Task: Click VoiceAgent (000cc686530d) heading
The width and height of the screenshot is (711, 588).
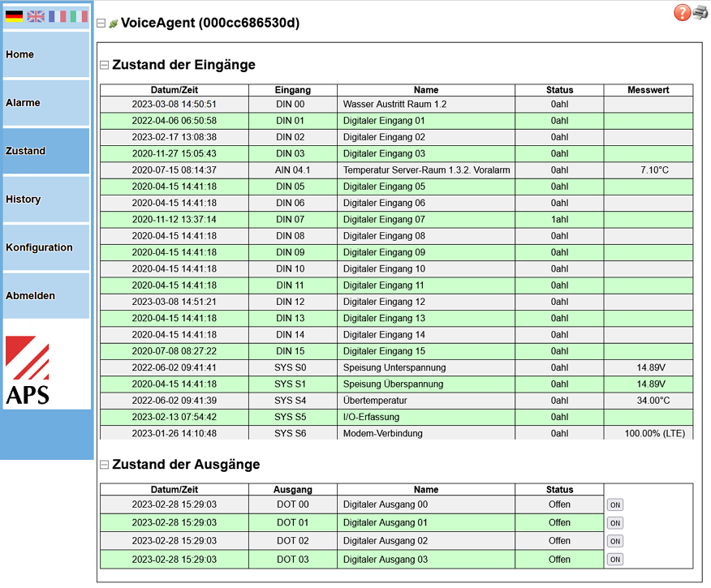Action: [x=210, y=23]
